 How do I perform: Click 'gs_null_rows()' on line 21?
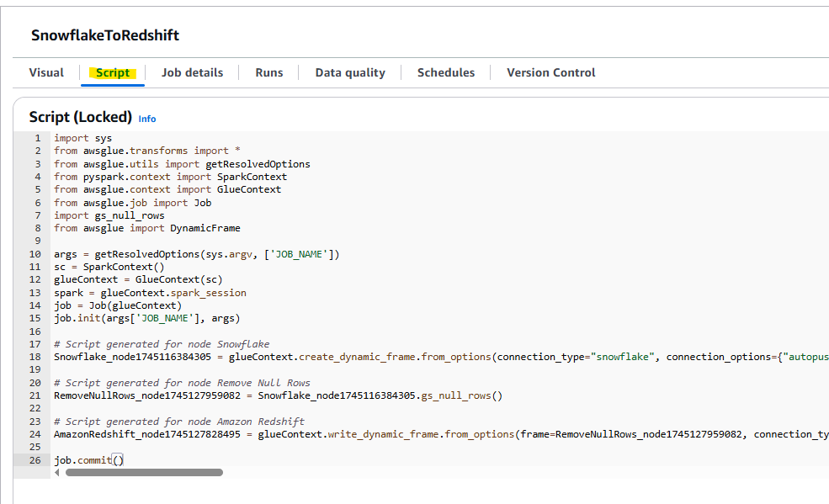pos(461,395)
